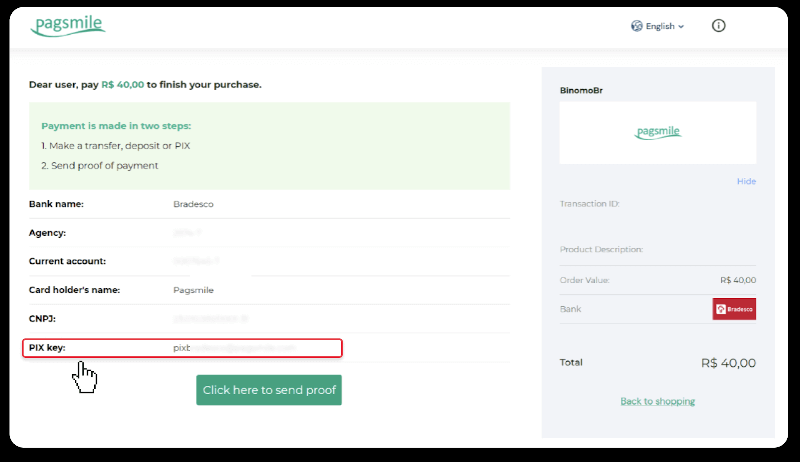
Task: Select the PIX key value field
Action: point(235,347)
